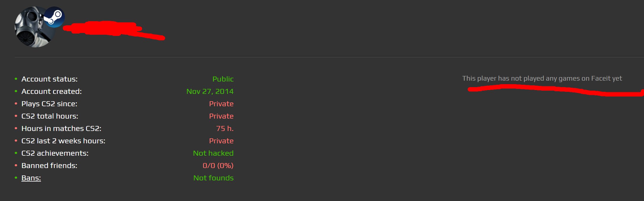Click the 'Banned friends:' label
Viewport: 644px width, 201px height.
pos(49,166)
